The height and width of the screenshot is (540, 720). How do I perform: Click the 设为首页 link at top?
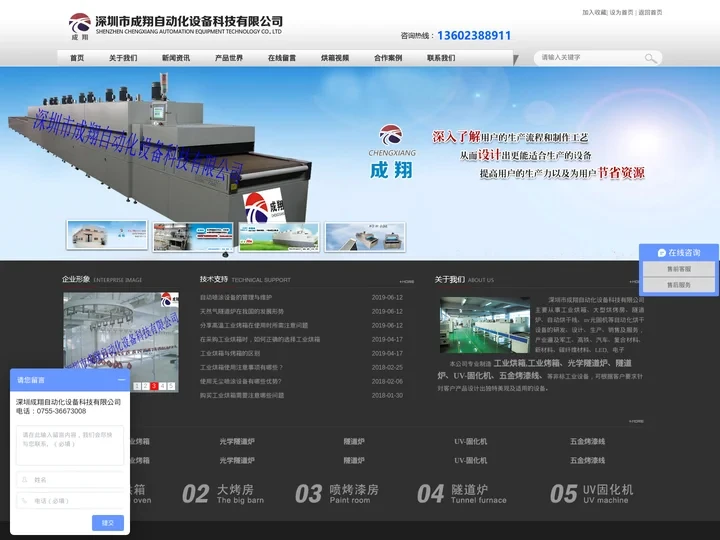[621, 12]
